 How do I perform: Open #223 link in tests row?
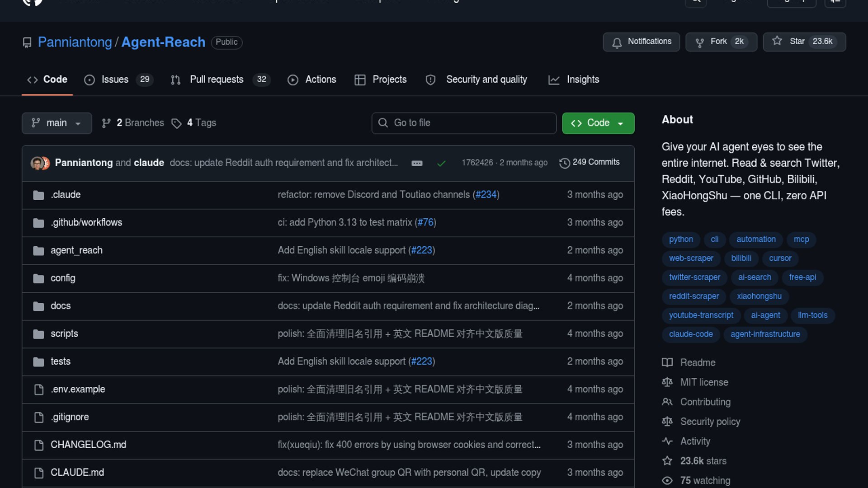(x=422, y=361)
